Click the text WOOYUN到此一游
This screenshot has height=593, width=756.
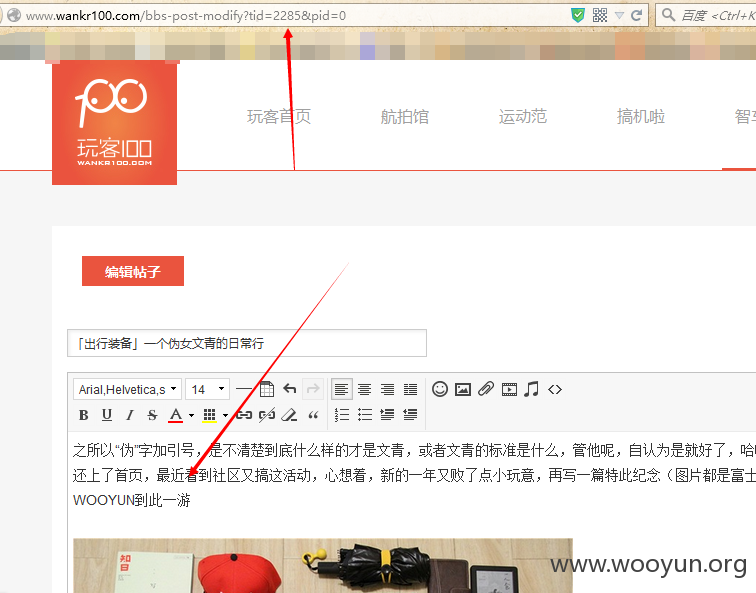[x=132, y=500]
